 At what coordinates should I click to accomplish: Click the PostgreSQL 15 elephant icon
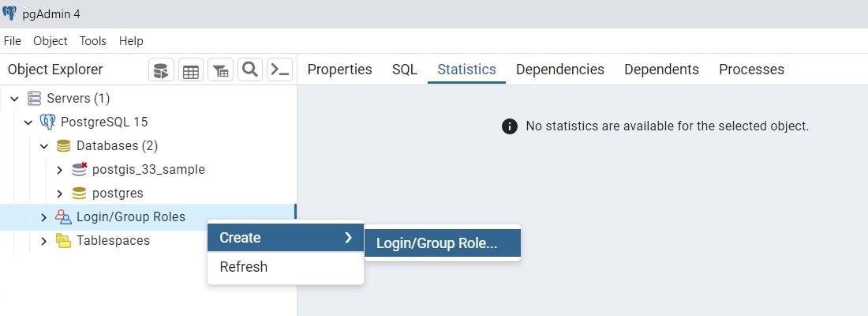(x=48, y=122)
